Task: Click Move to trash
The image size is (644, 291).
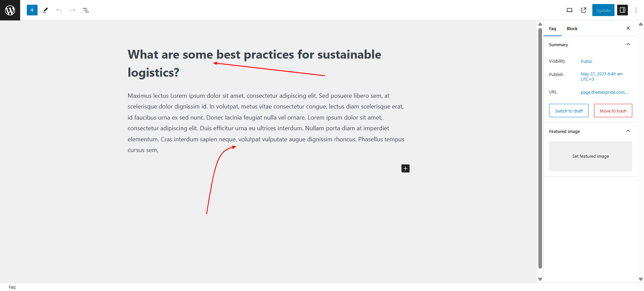Action: tap(613, 111)
